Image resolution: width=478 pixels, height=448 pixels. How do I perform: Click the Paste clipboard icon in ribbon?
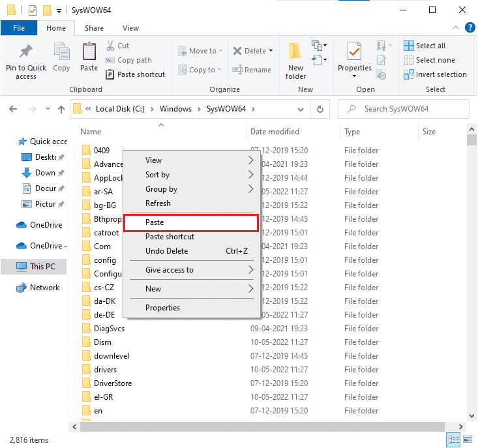pyautogui.click(x=89, y=52)
